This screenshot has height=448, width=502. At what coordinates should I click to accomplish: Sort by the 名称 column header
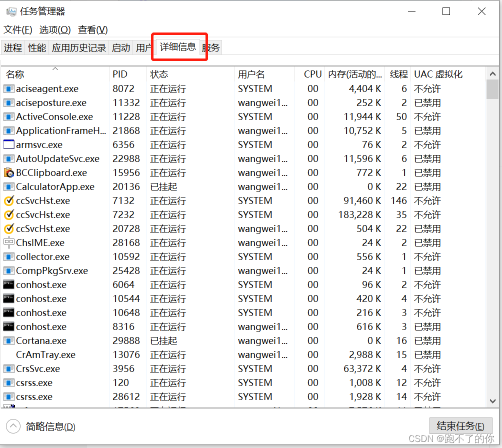[55, 74]
